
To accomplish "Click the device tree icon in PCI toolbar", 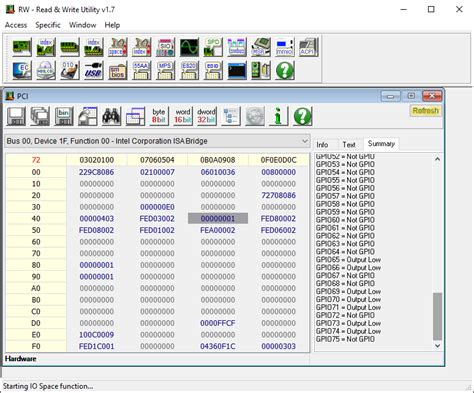I will [231, 116].
